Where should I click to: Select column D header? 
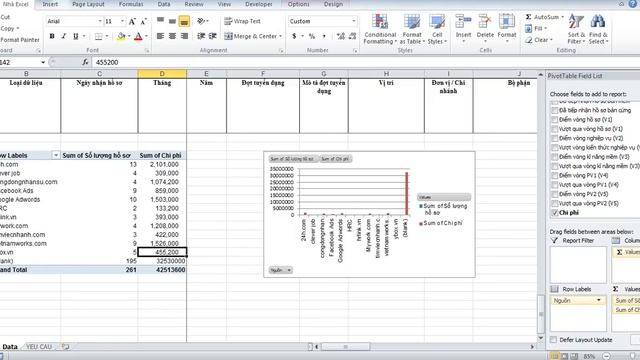point(162,74)
